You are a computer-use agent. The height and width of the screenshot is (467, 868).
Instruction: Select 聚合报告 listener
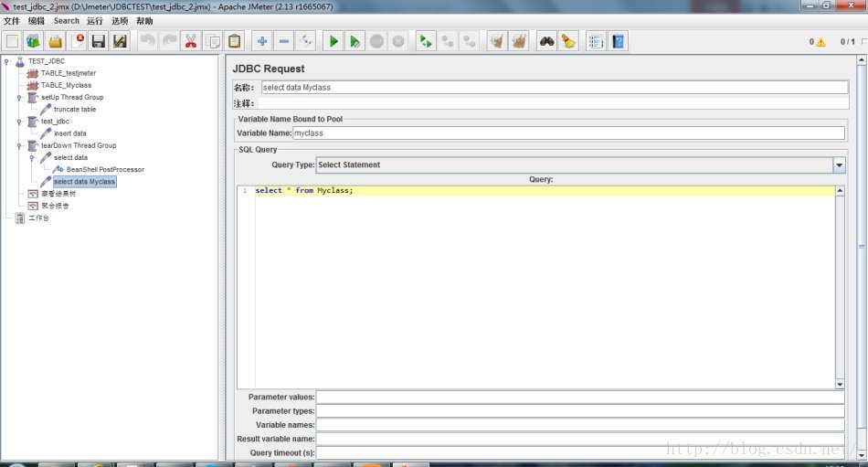coord(55,206)
